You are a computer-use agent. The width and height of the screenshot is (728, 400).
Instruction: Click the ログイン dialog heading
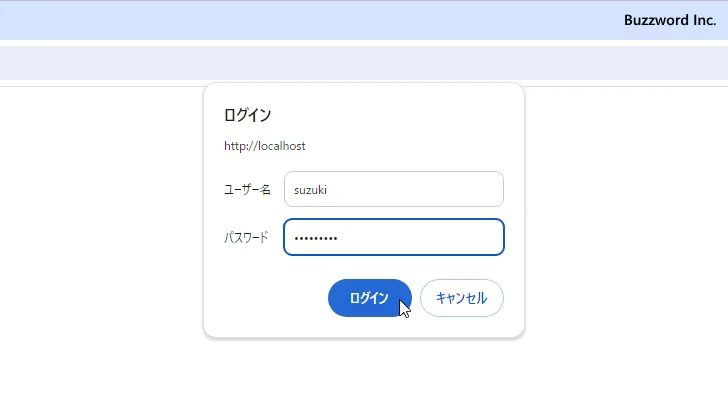pyautogui.click(x=247, y=115)
